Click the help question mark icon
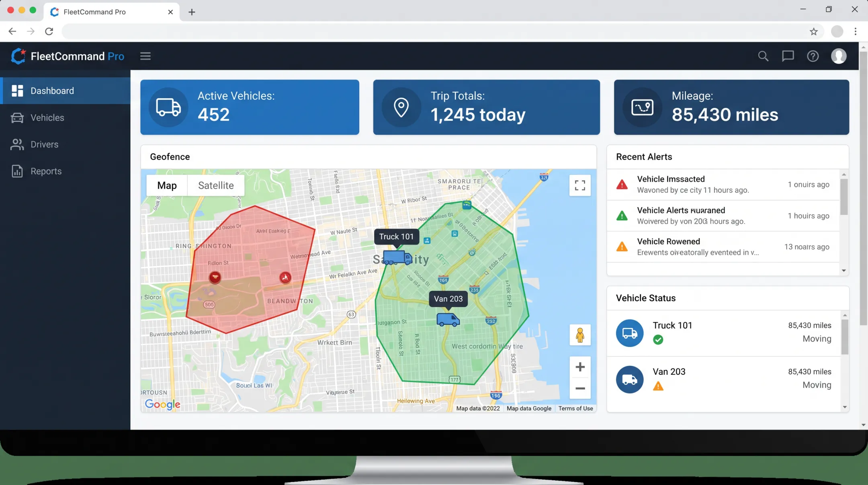Viewport: 868px width, 485px height. click(813, 56)
